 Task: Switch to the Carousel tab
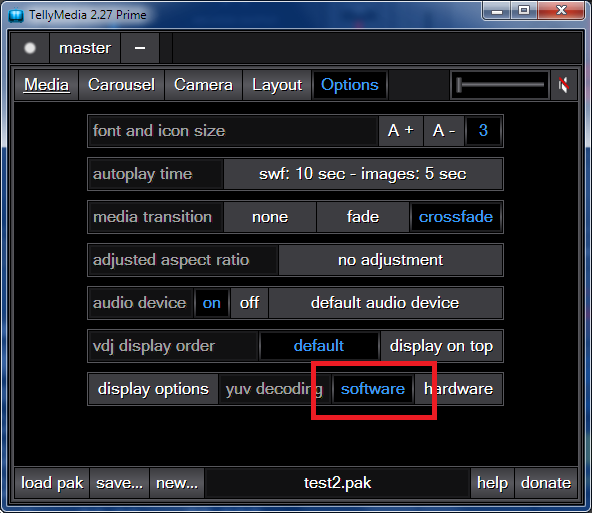(121, 85)
